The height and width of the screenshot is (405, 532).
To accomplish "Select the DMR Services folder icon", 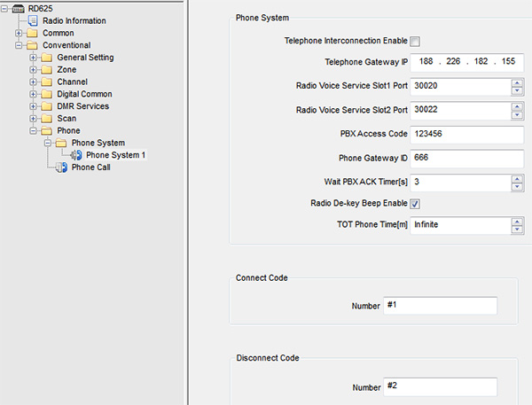I will pyautogui.click(x=46, y=106).
